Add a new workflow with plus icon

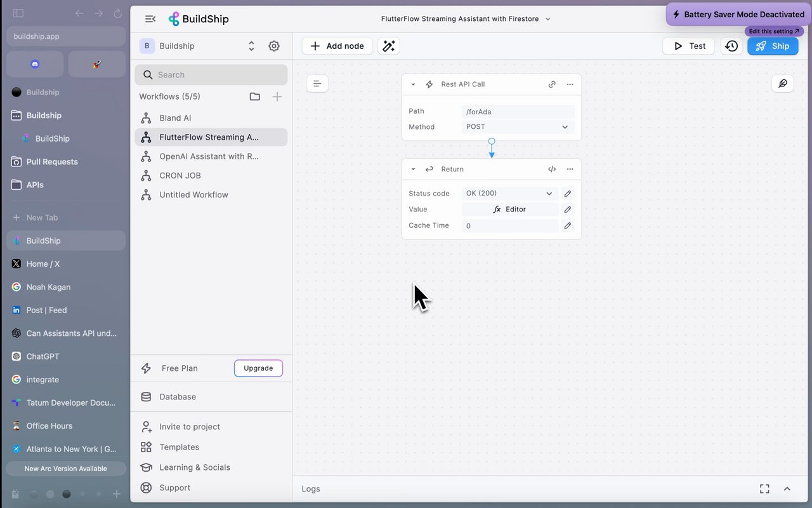coord(277,97)
